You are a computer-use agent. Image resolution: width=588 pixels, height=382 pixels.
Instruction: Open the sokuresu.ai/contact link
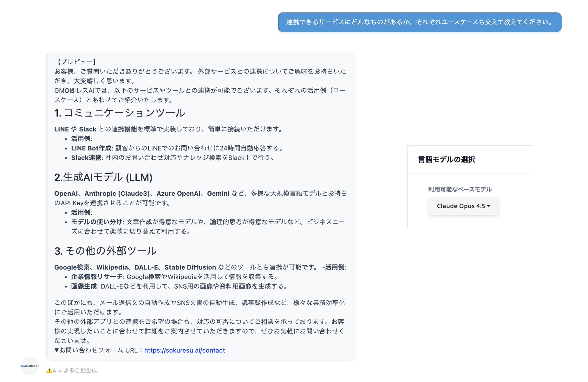pyautogui.click(x=184, y=350)
